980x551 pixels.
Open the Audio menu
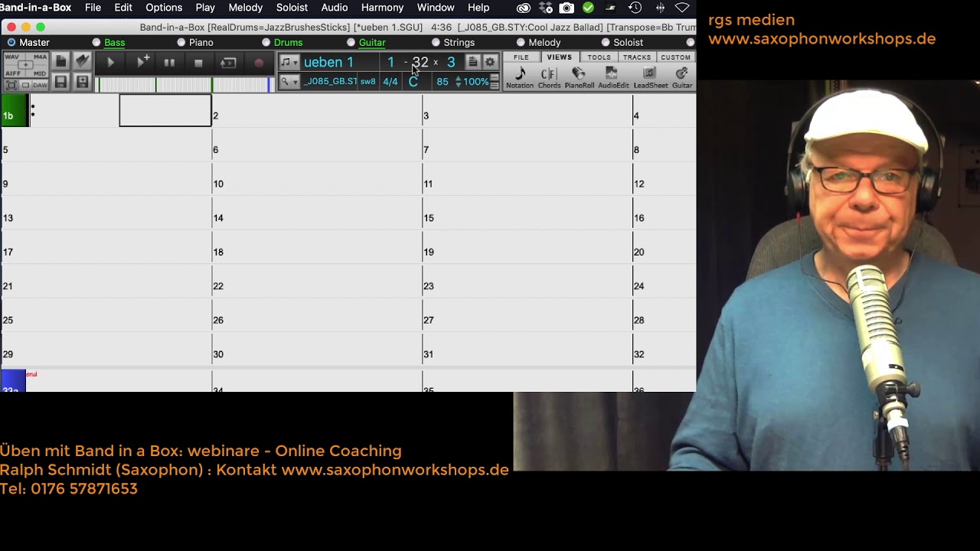click(x=335, y=8)
